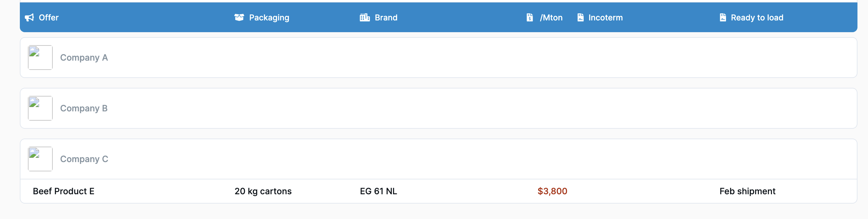Image resolution: width=868 pixels, height=219 pixels.
Task: Click Company B logo thumbnail
Action: pos(40,108)
